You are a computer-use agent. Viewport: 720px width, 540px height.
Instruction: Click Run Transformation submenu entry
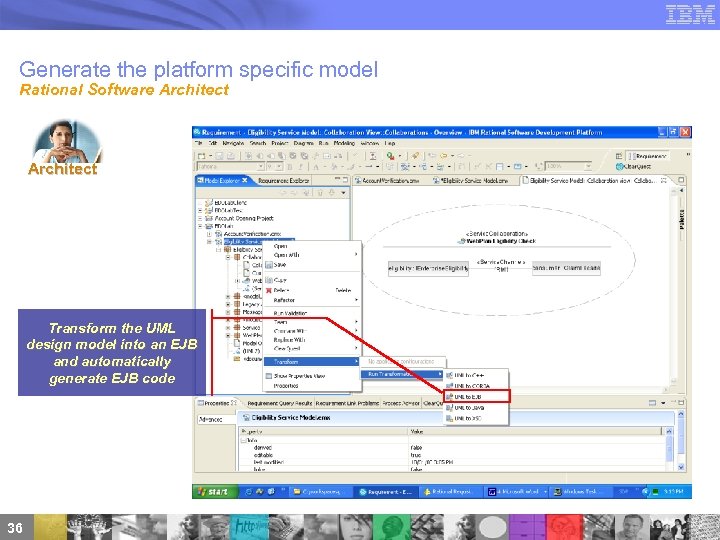[x=401, y=374]
